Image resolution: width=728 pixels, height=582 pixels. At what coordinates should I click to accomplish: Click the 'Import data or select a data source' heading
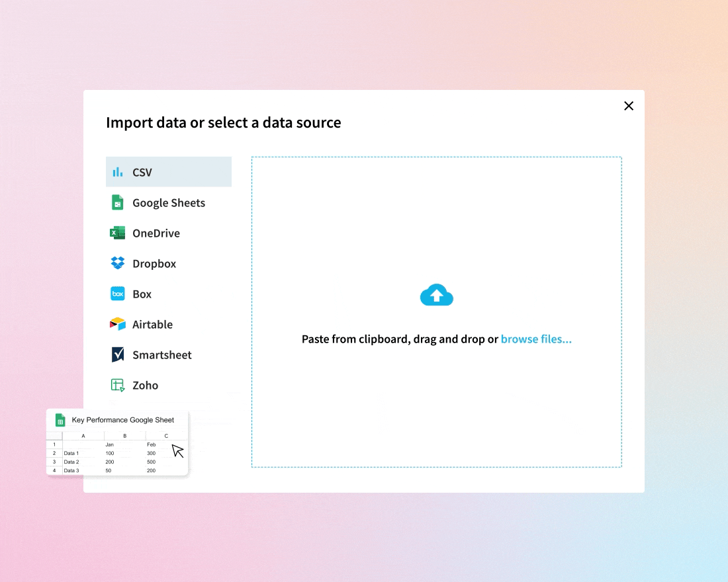pyautogui.click(x=223, y=122)
